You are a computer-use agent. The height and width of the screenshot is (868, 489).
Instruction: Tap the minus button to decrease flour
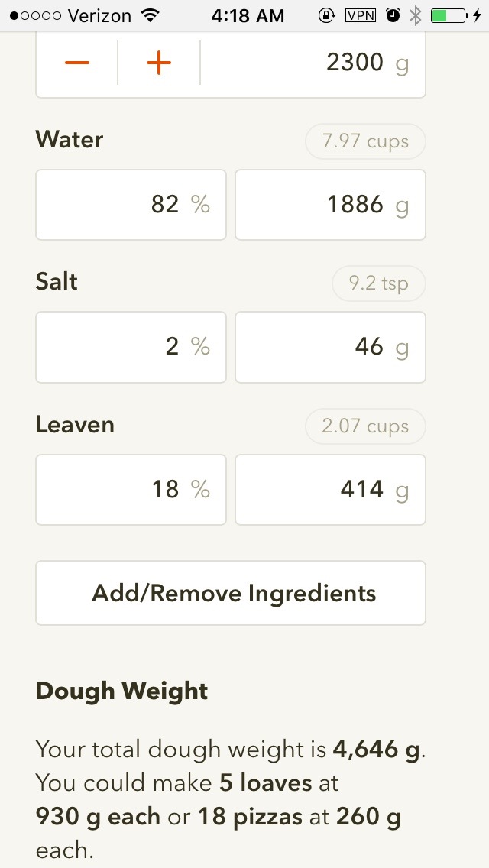pyautogui.click(x=77, y=63)
